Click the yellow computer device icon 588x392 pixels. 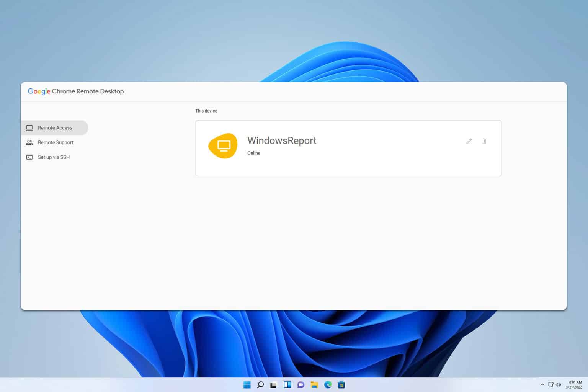pos(223,146)
